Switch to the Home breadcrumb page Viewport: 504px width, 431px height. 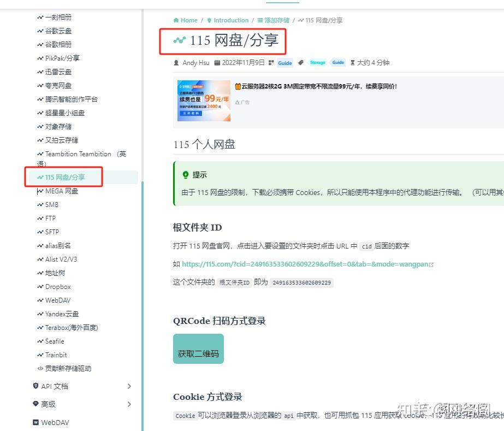pyautogui.click(x=188, y=20)
